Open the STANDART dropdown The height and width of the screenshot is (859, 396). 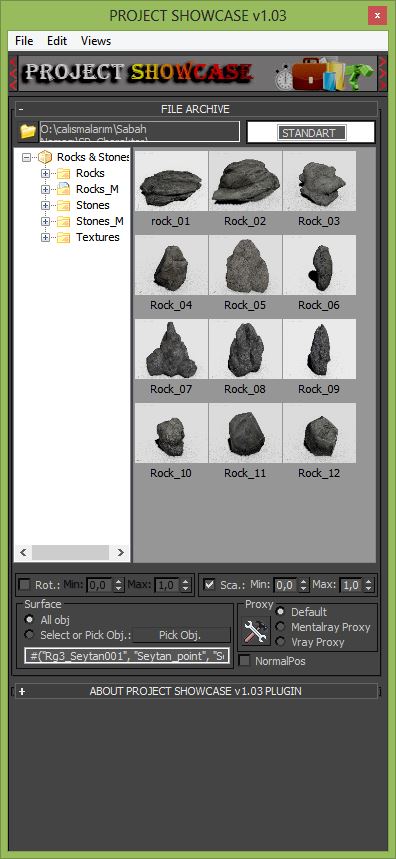(x=311, y=133)
